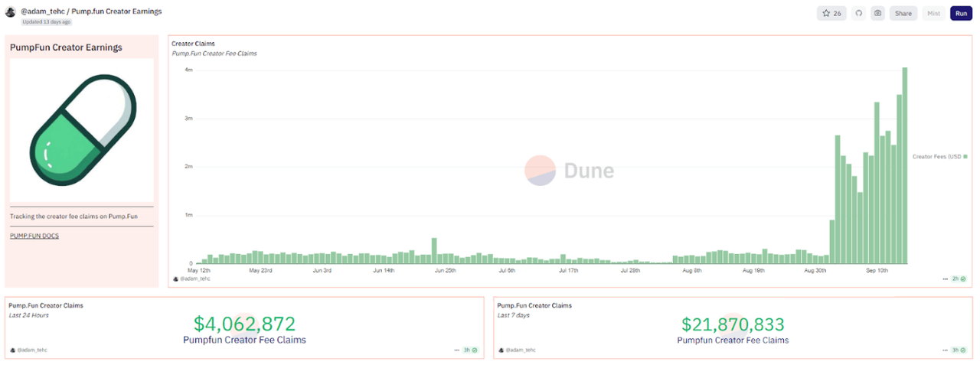The image size is (980, 365).
Task: Click the May 23rd x-axis label
Action: coord(261,270)
